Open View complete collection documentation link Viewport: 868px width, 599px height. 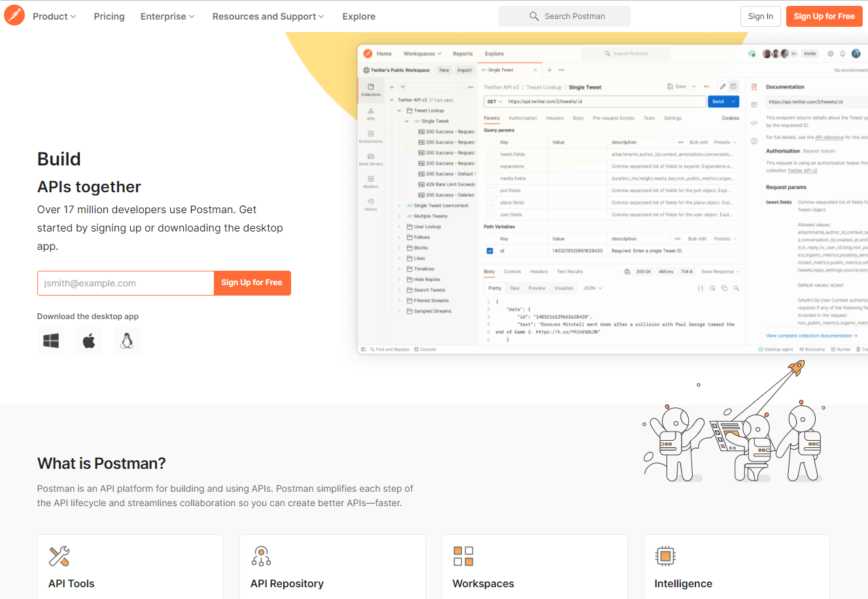811,335
